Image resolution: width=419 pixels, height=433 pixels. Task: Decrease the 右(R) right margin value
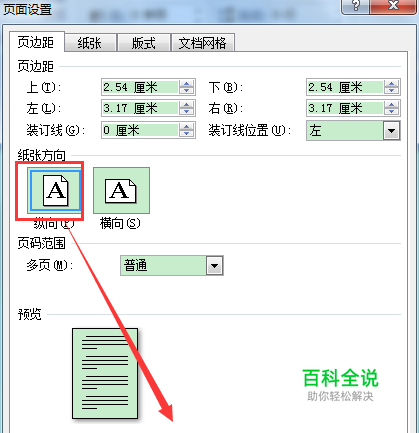click(x=392, y=112)
